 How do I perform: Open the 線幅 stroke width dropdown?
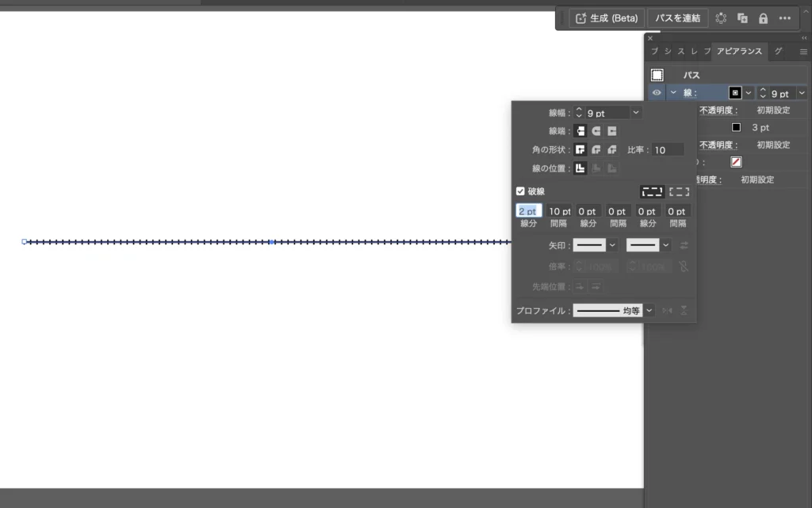point(636,114)
